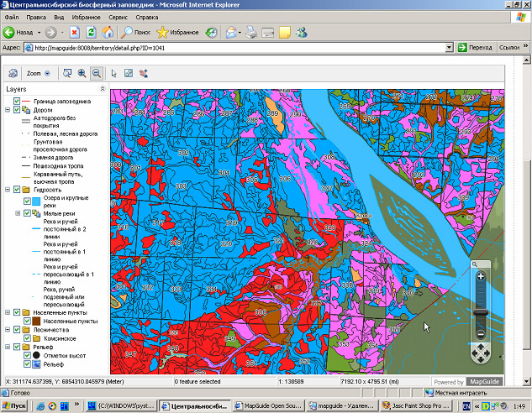Open the Избранное menu
The width and height of the screenshot is (532, 413).
86,17
